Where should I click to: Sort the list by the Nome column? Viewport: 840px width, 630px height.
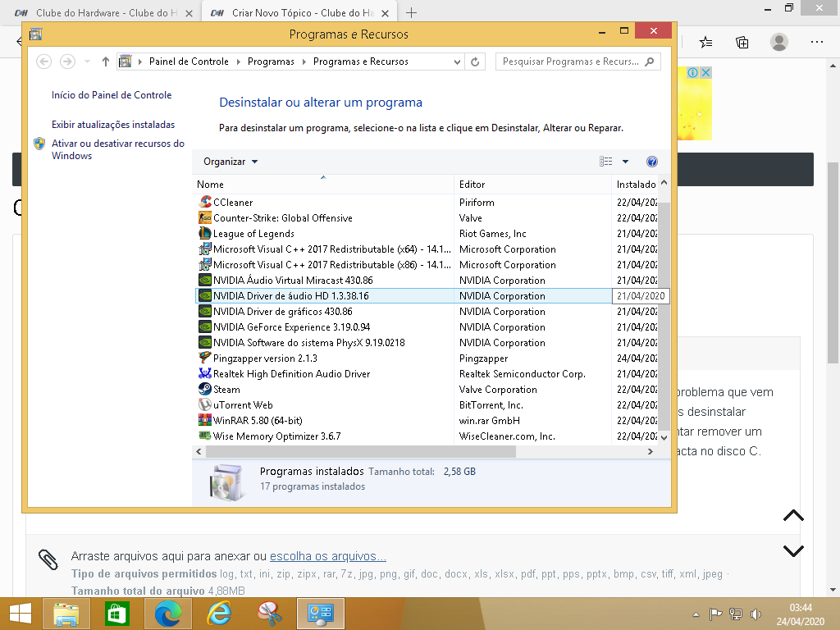click(323, 184)
